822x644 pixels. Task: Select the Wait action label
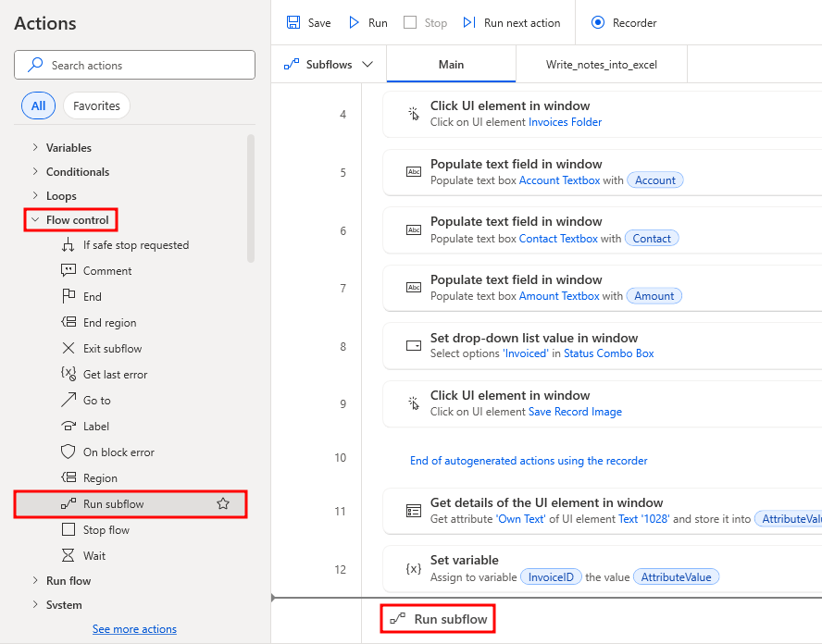pos(94,555)
